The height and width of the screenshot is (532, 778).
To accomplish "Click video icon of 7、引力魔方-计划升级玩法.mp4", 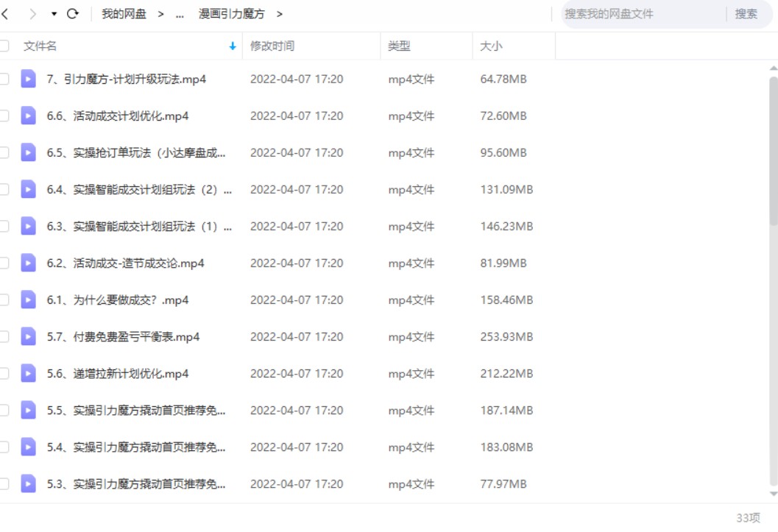I will click(28, 79).
